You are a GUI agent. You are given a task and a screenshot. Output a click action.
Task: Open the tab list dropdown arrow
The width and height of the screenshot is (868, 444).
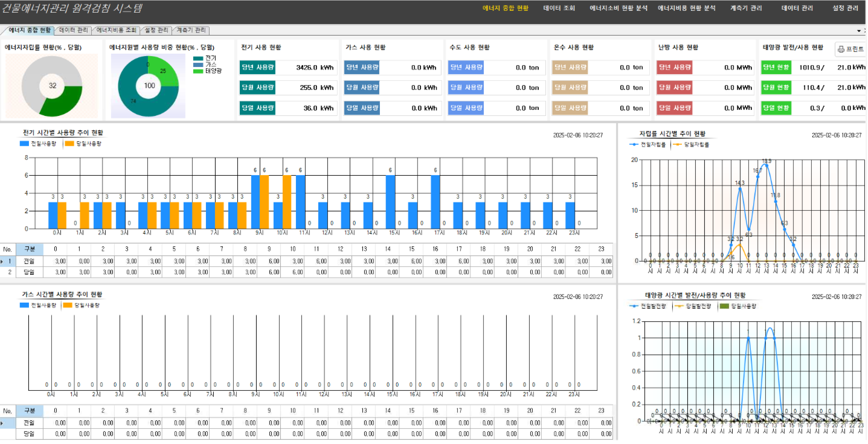858,30
